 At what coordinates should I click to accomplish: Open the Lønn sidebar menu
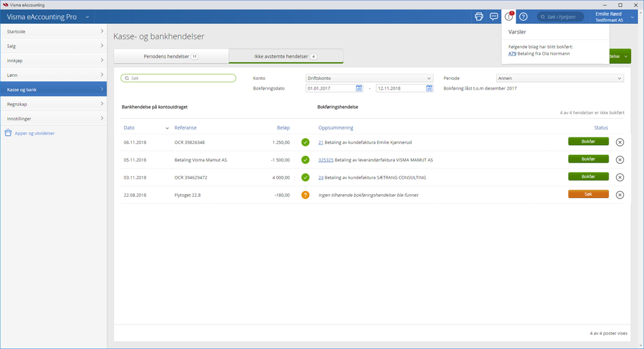point(54,75)
